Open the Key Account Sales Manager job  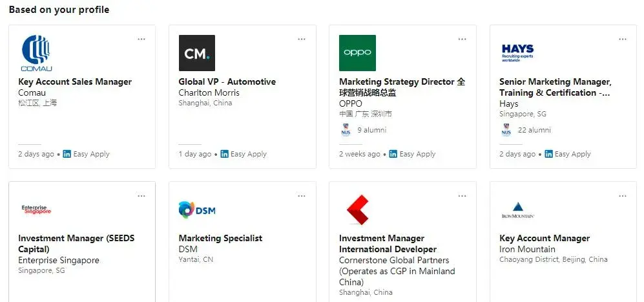pos(75,82)
